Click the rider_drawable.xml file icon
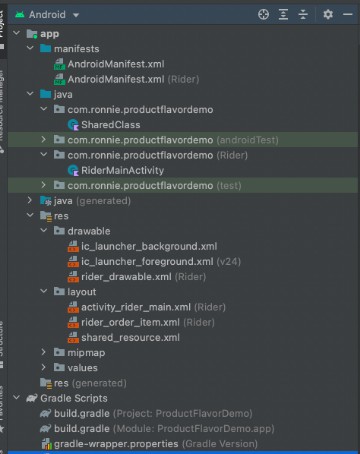This screenshot has height=454, width=360. click(73, 277)
